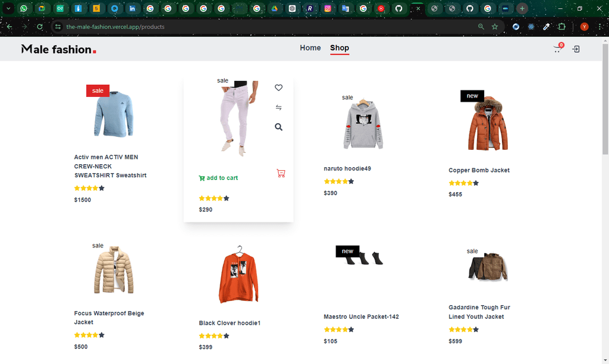The height and width of the screenshot is (364, 609).
Task: Open the browser extensions puzzle menu
Action: pyautogui.click(x=561, y=27)
